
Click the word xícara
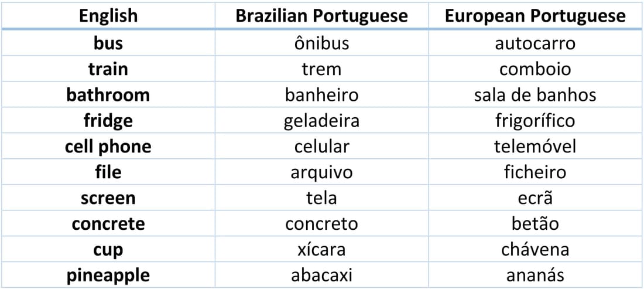(321, 250)
